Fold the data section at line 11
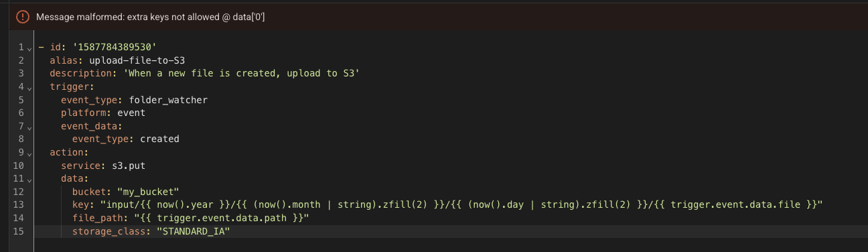This screenshot has width=868, height=252. tap(30, 180)
